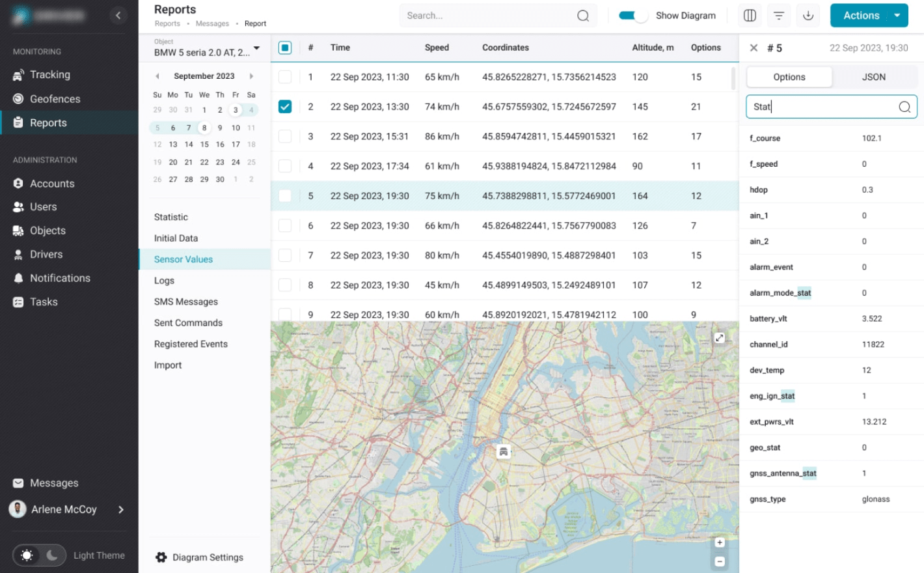The height and width of the screenshot is (573, 924).
Task: Open the Actions dropdown arrow
Action: (x=897, y=15)
